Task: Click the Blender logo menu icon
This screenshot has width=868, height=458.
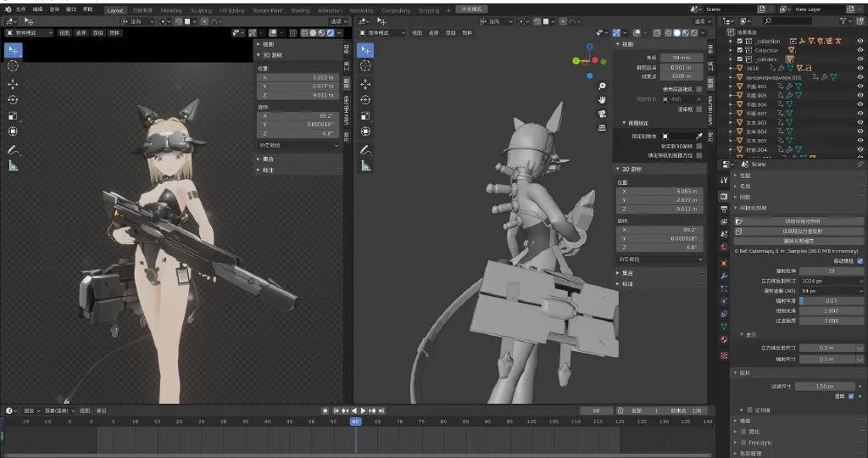Action: point(8,9)
